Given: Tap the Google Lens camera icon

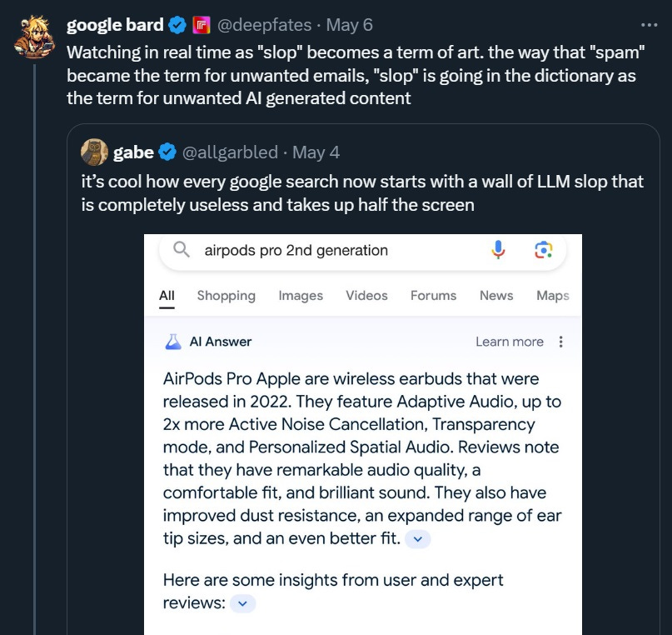Looking at the screenshot, I should pos(545,249).
